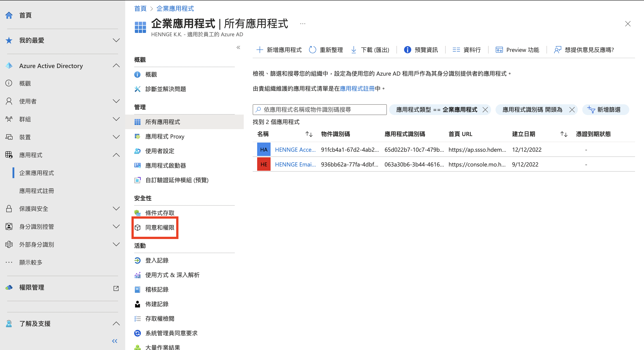Click the 應用程式 Proxy icon
644x350 pixels.
pyautogui.click(x=138, y=136)
